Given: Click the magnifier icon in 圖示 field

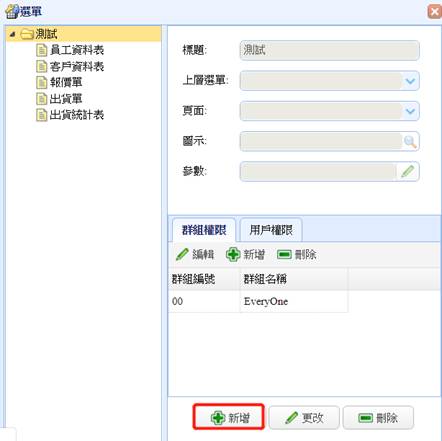Looking at the screenshot, I should pos(410,142).
